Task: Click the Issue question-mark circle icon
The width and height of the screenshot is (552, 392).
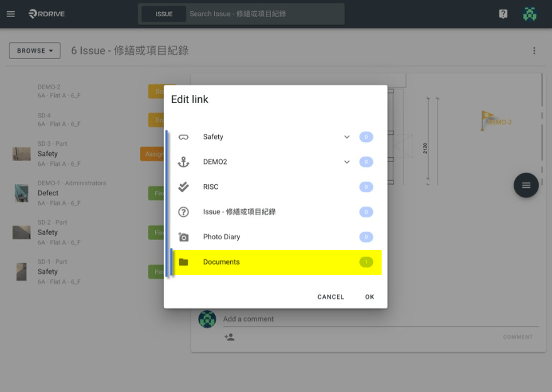Action: pyautogui.click(x=184, y=212)
